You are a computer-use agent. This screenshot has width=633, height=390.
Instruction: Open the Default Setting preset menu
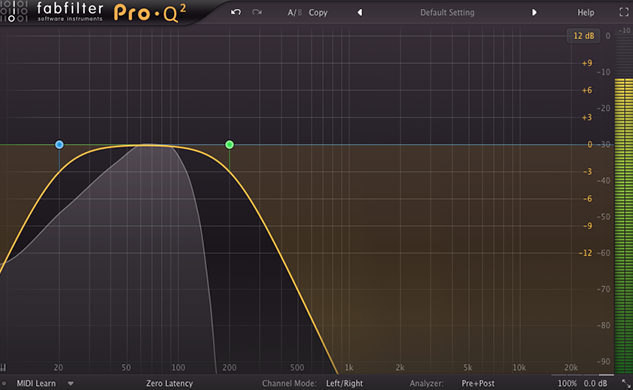[447, 13]
